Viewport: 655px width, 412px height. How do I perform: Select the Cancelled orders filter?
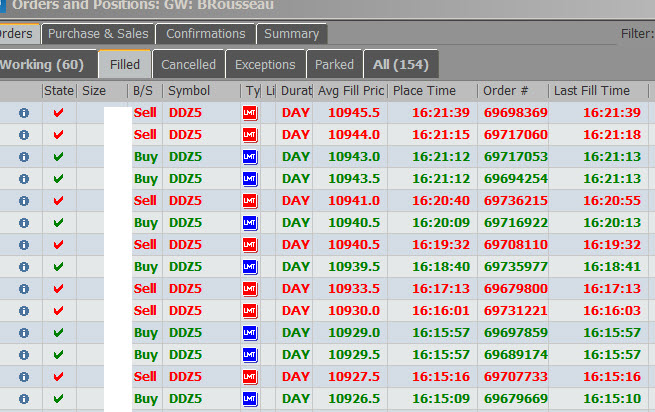(188, 64)
